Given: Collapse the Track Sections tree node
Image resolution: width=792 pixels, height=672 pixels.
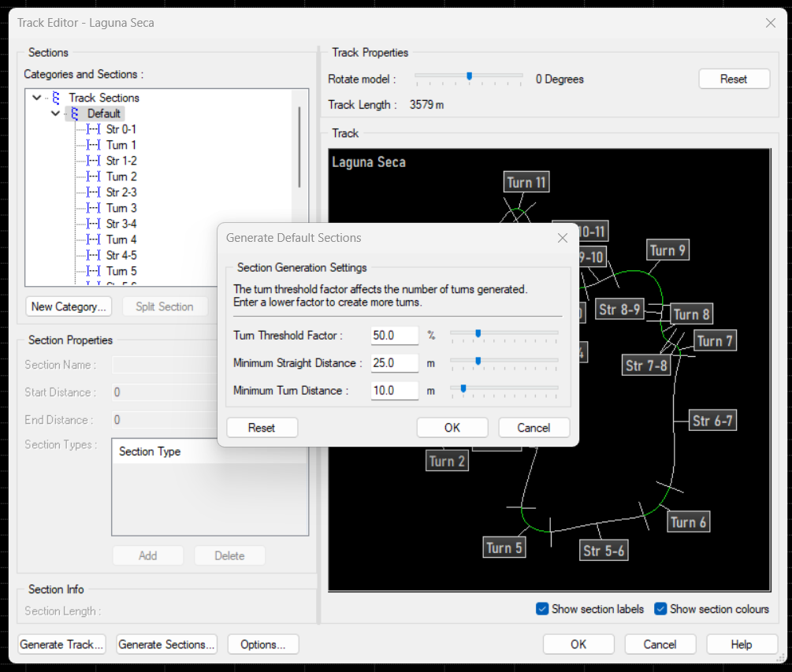Looking at the screenshot, I should coord(37,98).
